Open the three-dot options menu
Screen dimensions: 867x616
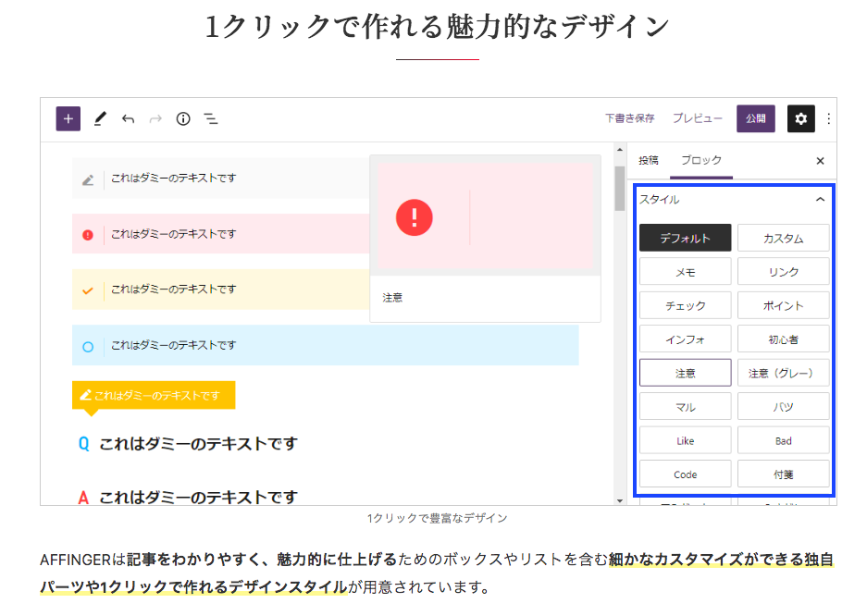click(828, 118)
